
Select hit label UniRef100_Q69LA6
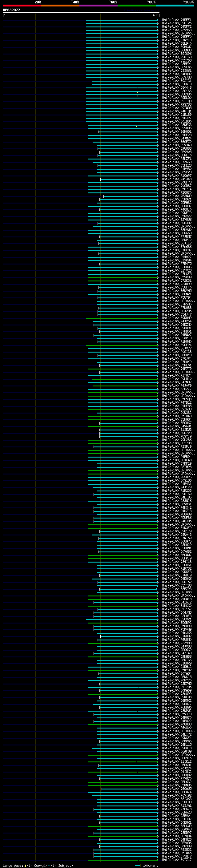click(x=176, y=67)
